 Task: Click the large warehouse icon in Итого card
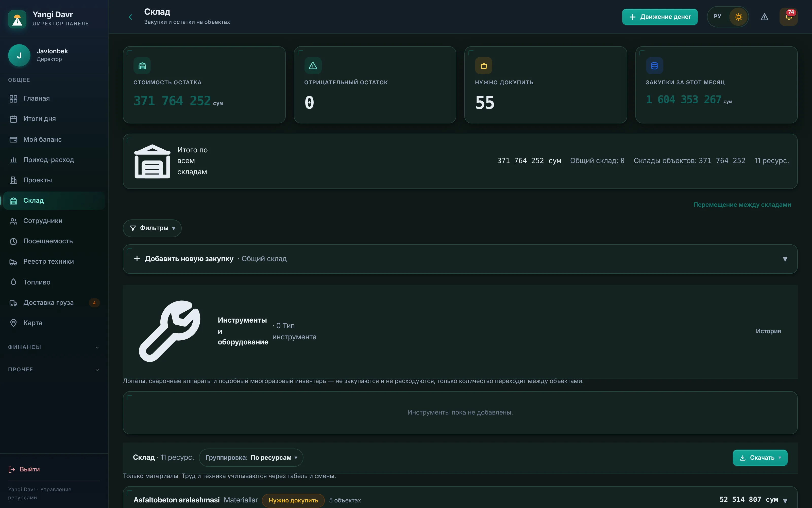pos(152,161)
